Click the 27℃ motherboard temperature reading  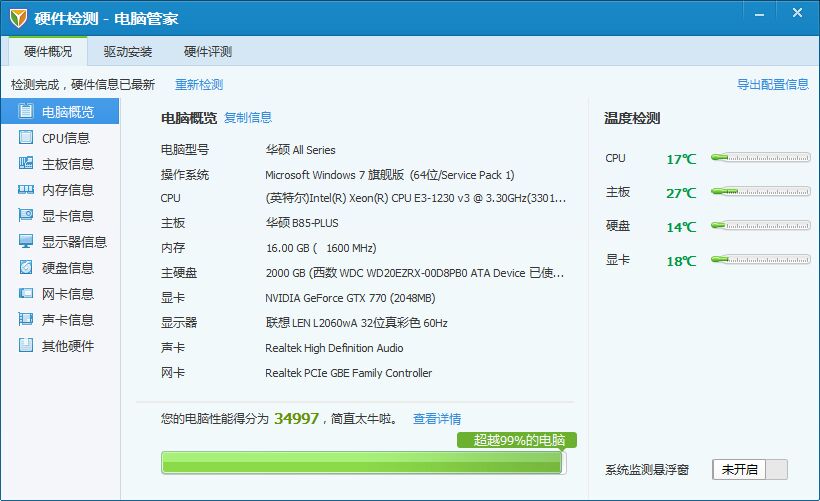[681, 193]
